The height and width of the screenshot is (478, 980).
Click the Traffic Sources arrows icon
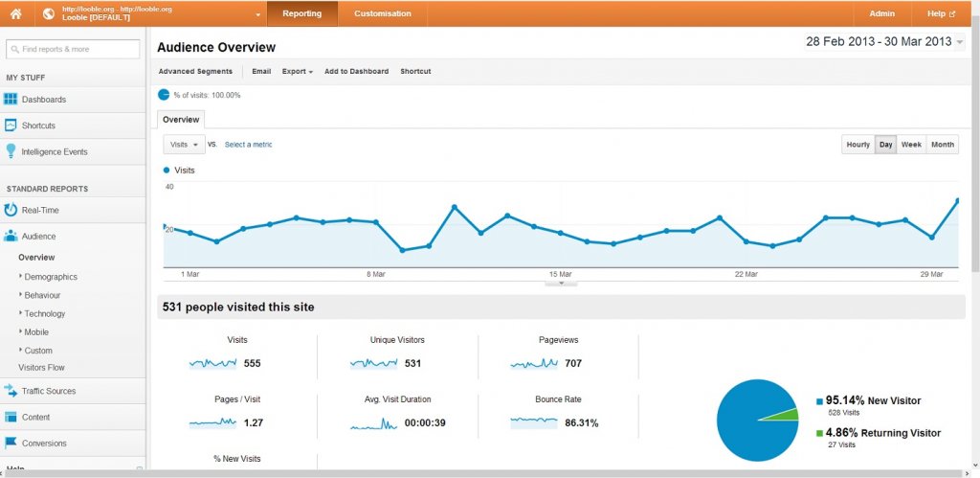pos(11,391)
